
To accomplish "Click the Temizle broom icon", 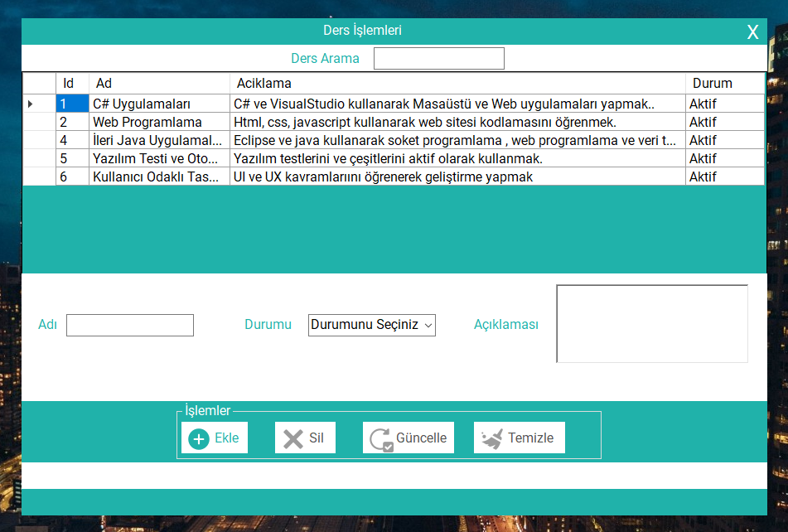I will (x=491, y=438).
